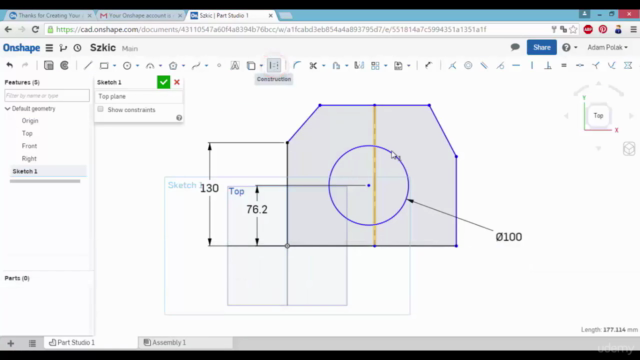Select the Sketch fillet tool

coord(297,65)
